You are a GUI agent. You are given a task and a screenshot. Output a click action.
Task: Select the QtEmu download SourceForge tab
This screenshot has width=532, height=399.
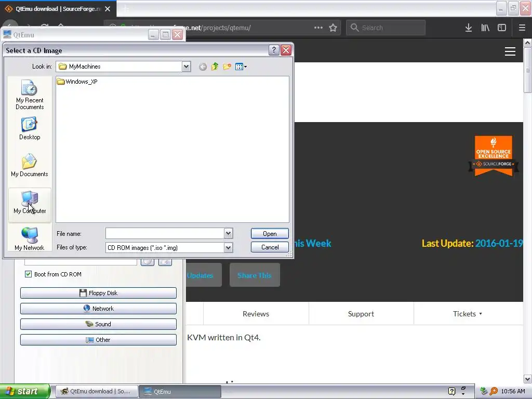58,9
